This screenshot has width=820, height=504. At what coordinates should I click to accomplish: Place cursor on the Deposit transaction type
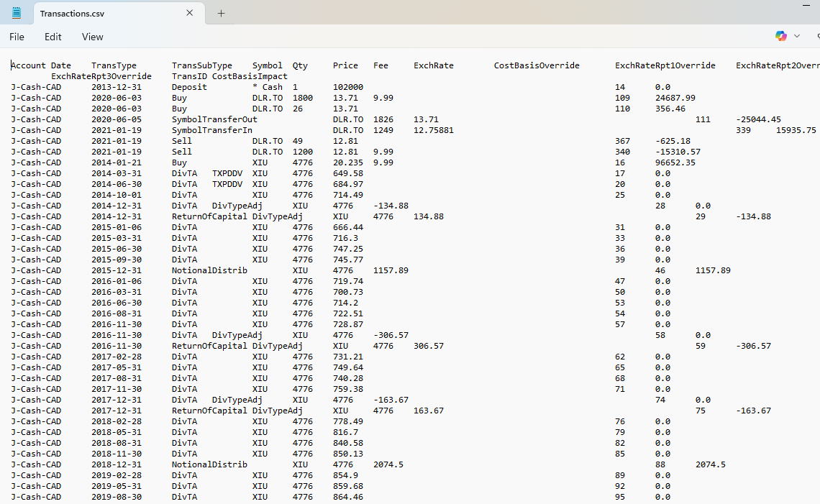click(189, 87)
